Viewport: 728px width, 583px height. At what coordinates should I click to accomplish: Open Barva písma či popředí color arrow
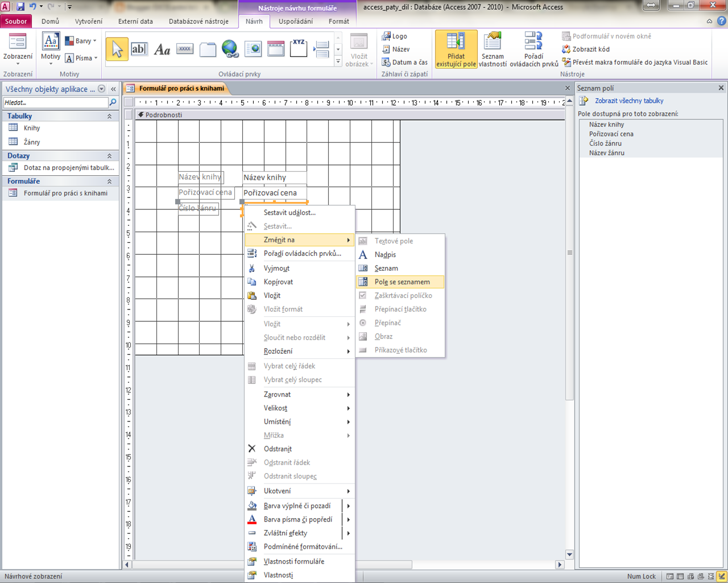348,519
